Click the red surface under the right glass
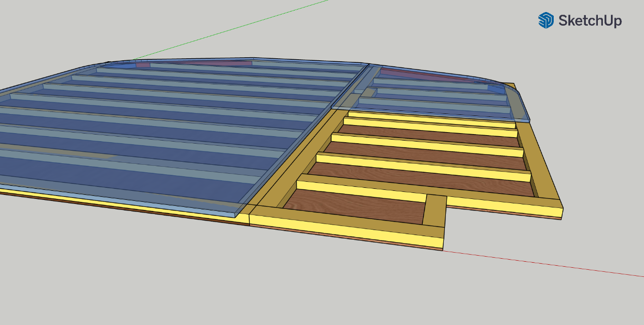The width and height of the screenshot is (644, 325). [x=426, y=75]
